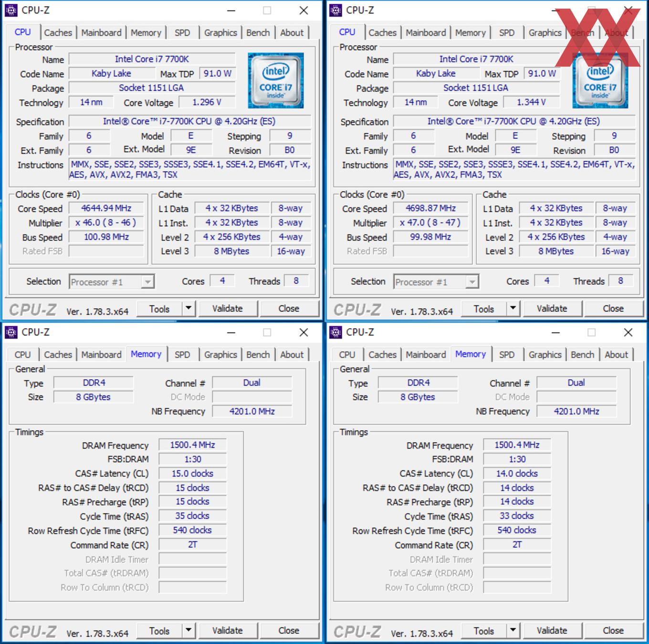
Task: Click empty DC Mode field in lower-left window
Action: tap(252, 397)
